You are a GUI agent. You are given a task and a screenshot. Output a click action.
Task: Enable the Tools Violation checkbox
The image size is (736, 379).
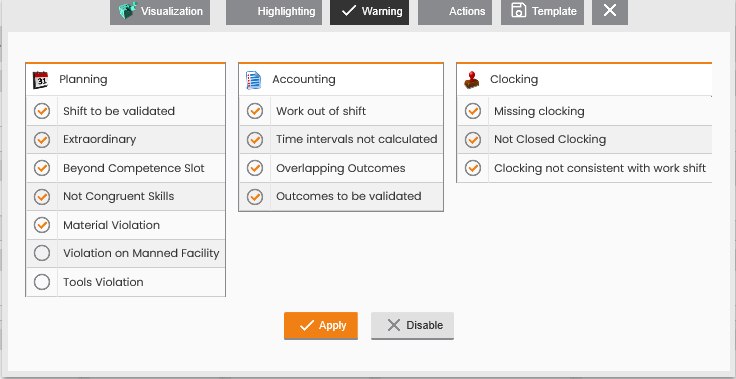[42, 282]
